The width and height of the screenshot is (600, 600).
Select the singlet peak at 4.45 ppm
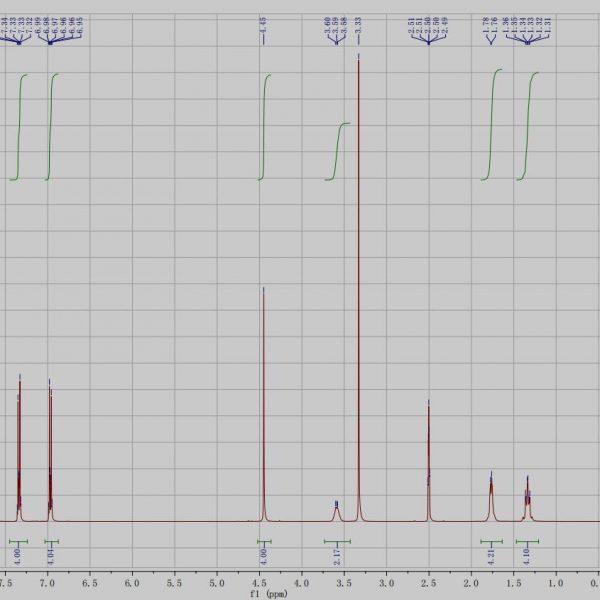264,400
